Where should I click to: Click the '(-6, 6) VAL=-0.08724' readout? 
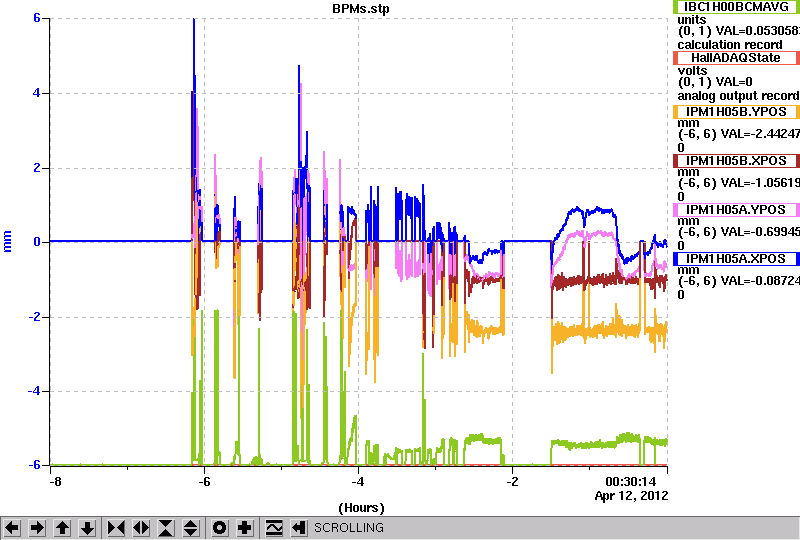[739, 281]
